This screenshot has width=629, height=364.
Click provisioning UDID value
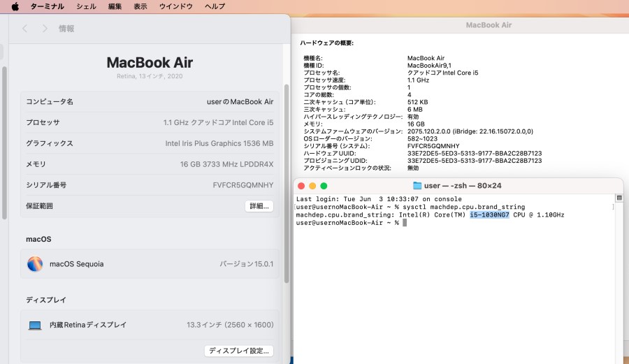[x=475, y=161]
